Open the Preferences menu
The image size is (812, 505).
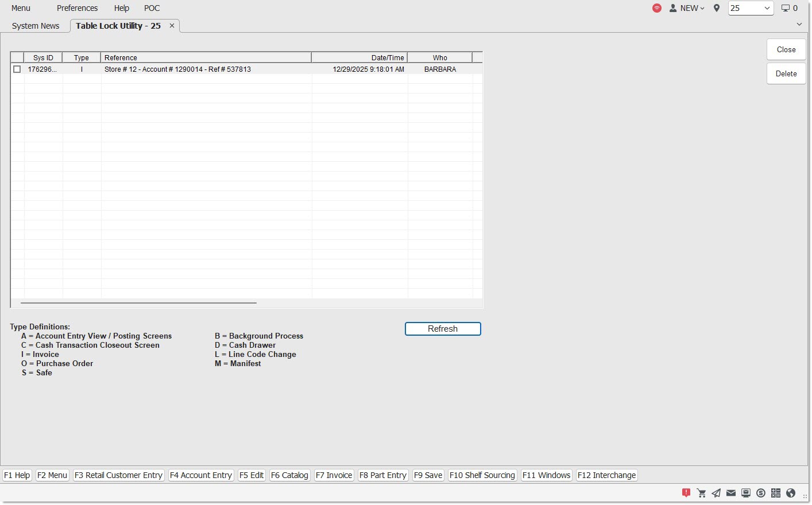77,8
